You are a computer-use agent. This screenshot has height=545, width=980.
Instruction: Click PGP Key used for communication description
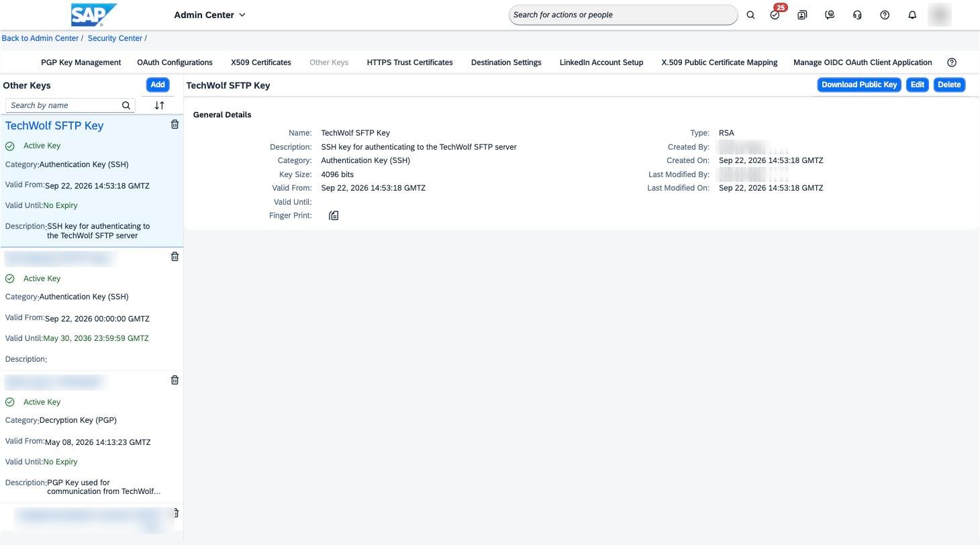[x=103, y=487]
